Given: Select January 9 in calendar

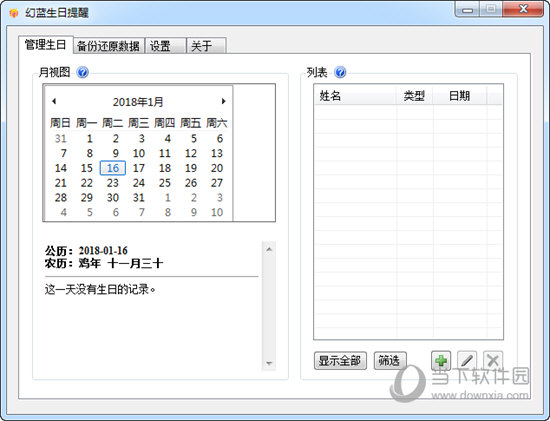Looking at the screenshot, I should (115, 153).
